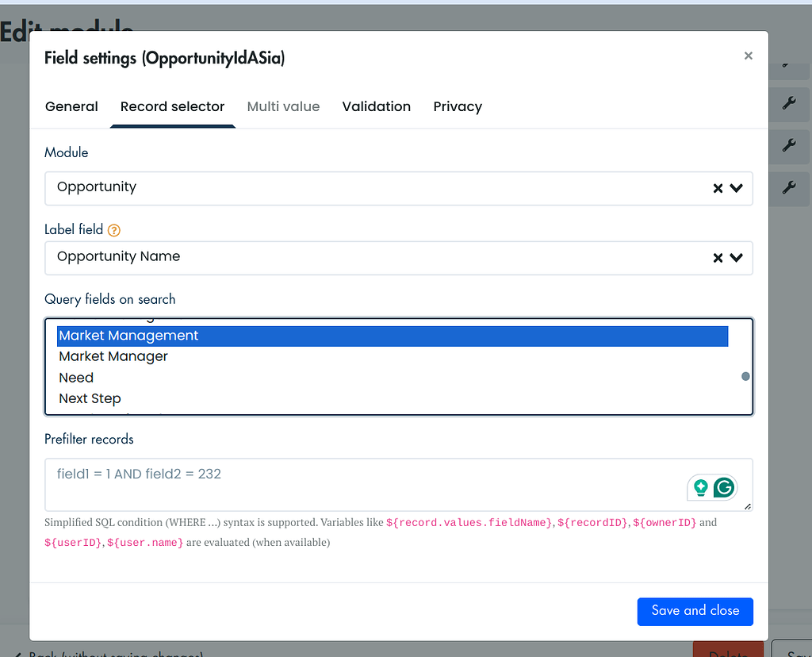The height and width of the screenshot is (657, 812).
Task: Click the Save and close button
Action: 695,611
